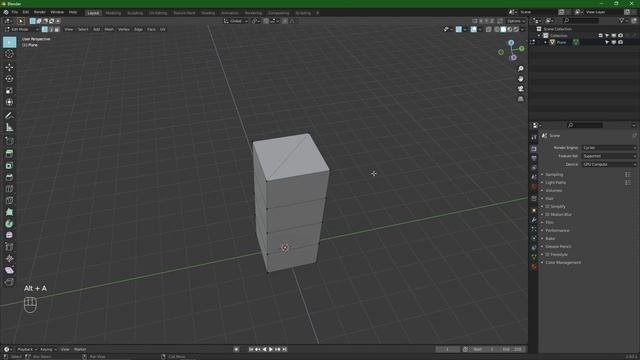Open the Modifiers wrench properties tab

[x=534, y=220]
